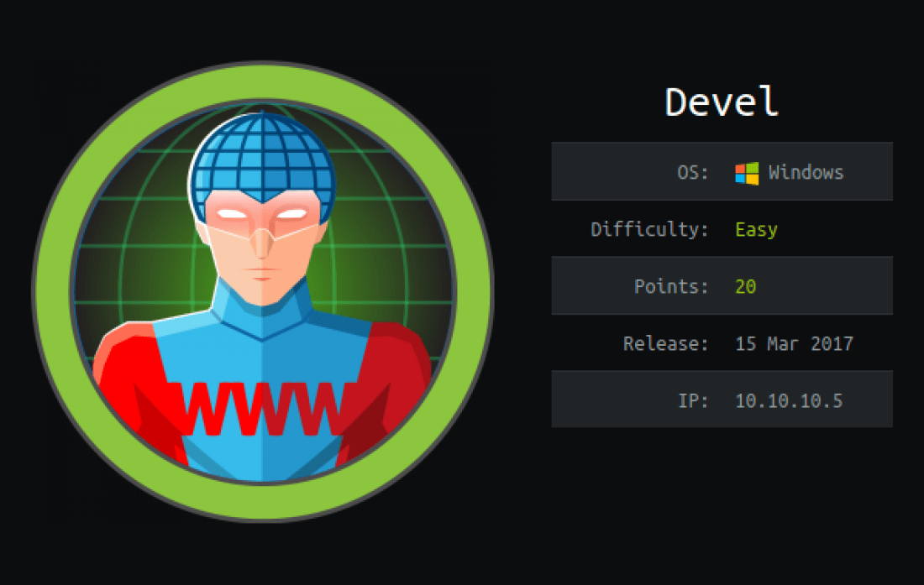Viewport: 924px width, 585px height.
Task: Click the OS label
Action: [x=692, y=172]
